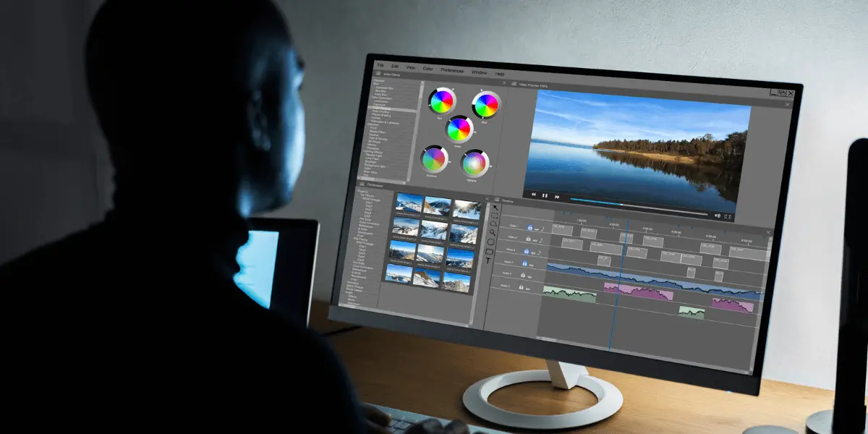Close the Timeline panel

point(768,232)
